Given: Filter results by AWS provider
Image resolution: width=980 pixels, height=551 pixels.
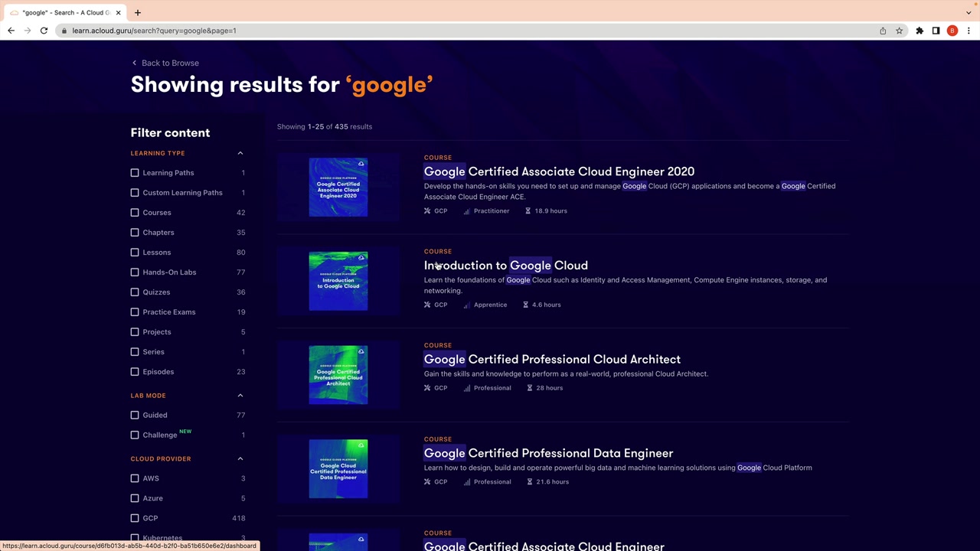Looking at the screenshot, I should click(135, 478).
